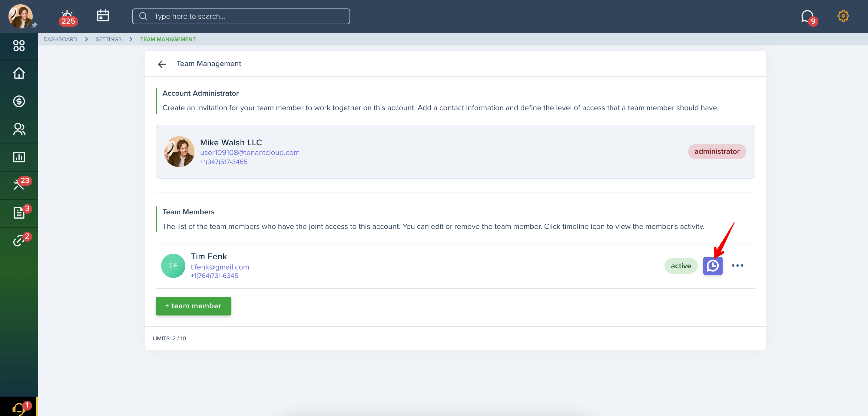Click the Mike Walsh LLC name text
This screenshot has height=416, width=868.
coord(231,143)
